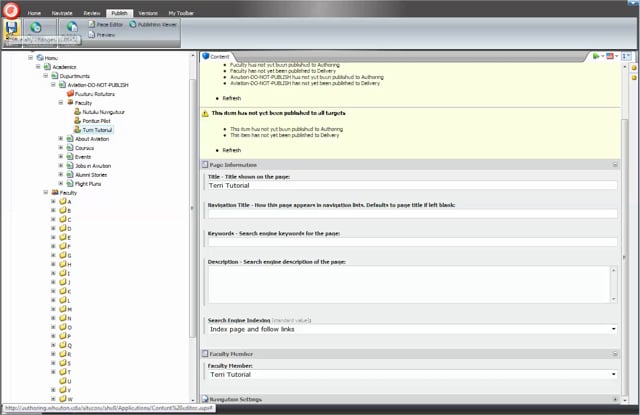
Task: Open the Sitecore red logo menu
Action: pyautogui.click(x=11, y=10)
